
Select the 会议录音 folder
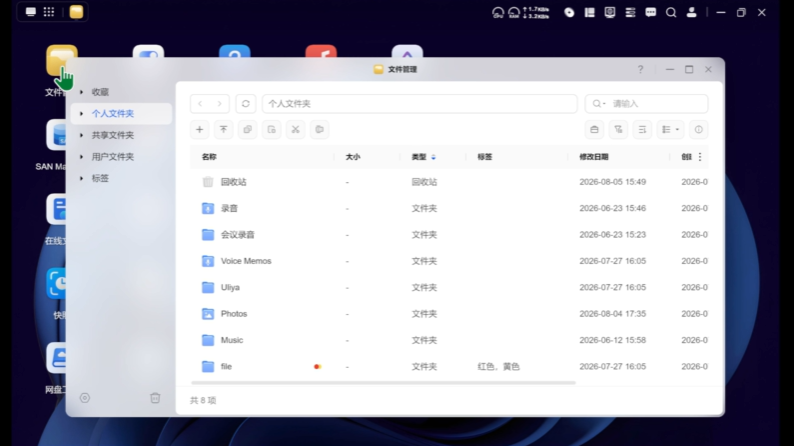click(237, 235)
